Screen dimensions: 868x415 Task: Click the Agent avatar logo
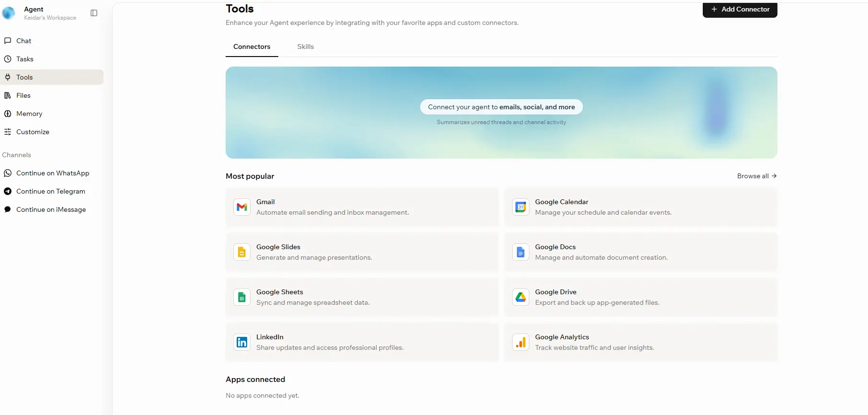pos(9,13)
